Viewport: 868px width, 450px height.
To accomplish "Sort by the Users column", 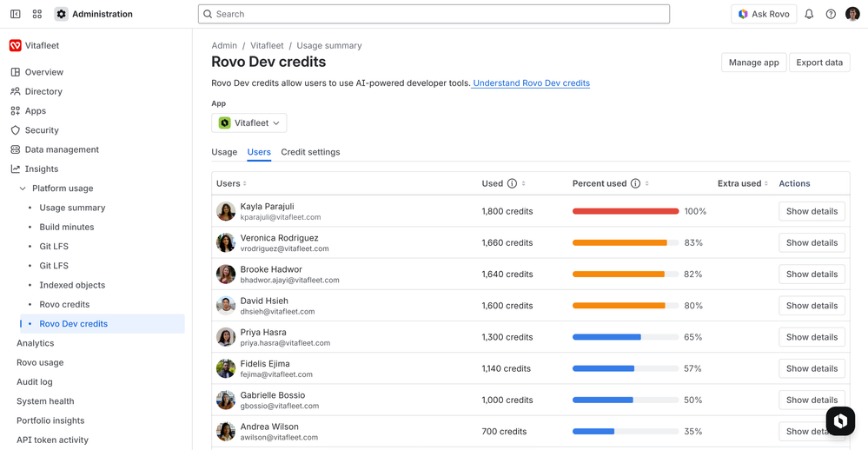I will (x=231, y=183).
